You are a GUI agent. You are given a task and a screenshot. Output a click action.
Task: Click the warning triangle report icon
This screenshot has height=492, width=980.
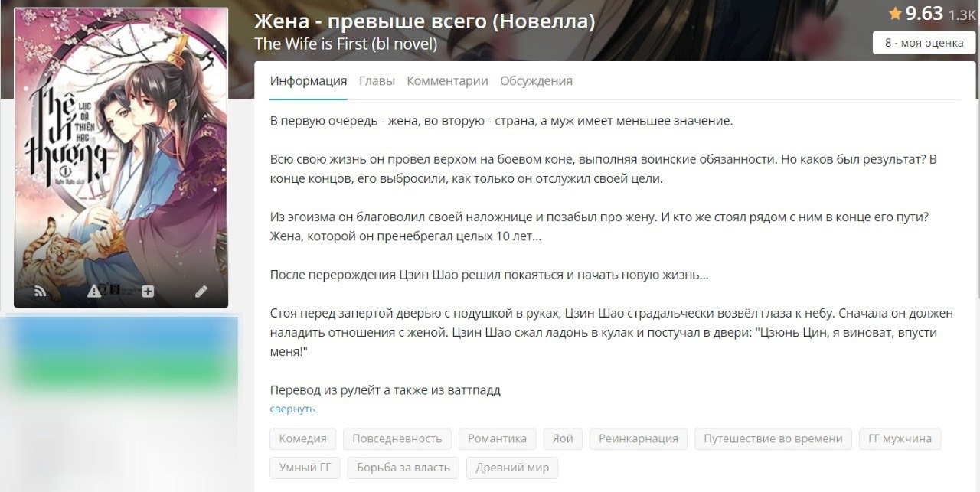pyautogui.click(x=93, y=291)
